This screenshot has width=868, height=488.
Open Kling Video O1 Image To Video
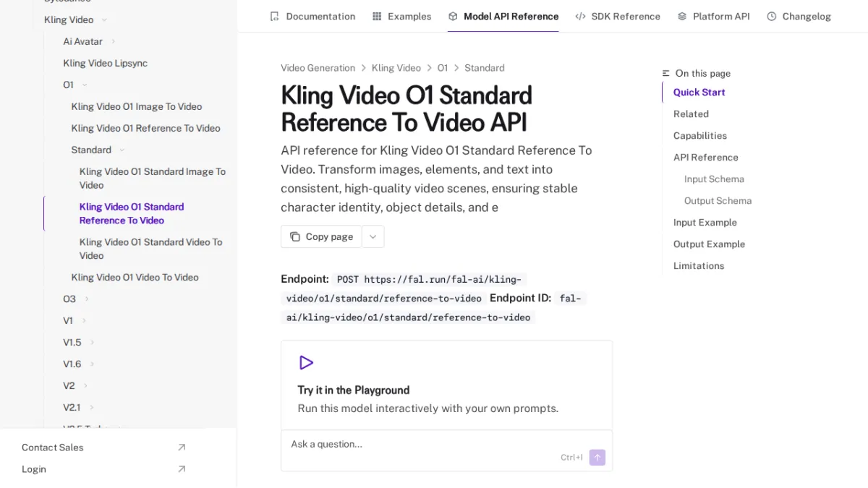click(x=137, y=106)
